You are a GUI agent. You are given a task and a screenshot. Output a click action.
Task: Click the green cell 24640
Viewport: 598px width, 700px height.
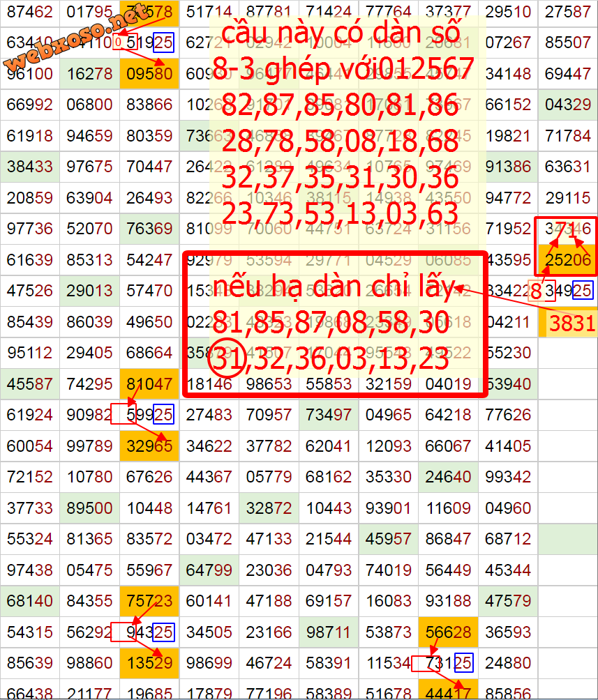pos(448,477)
